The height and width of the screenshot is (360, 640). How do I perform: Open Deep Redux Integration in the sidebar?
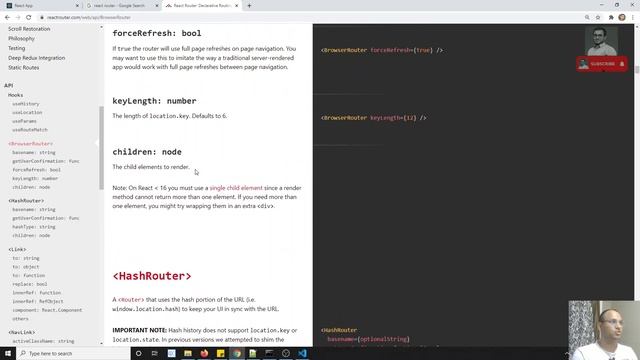pyautogui.click(x=36, y=58)
